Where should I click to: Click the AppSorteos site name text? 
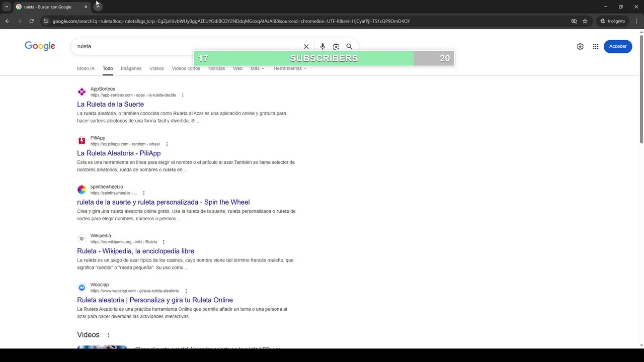pyautogui.click(x=103, y=89)
